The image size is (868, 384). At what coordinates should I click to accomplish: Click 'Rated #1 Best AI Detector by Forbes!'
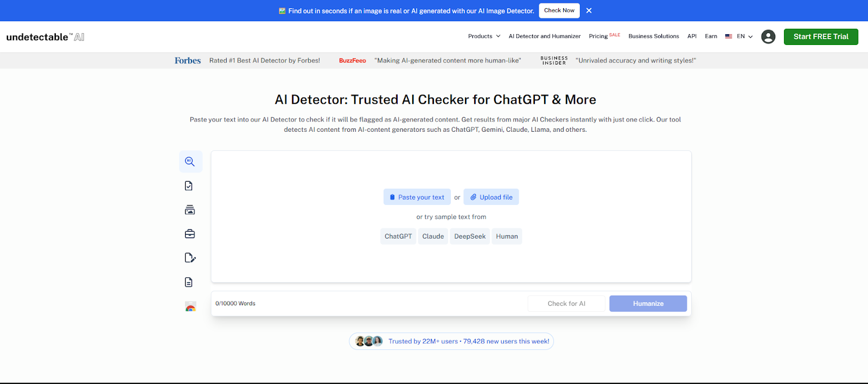[265, 60]
